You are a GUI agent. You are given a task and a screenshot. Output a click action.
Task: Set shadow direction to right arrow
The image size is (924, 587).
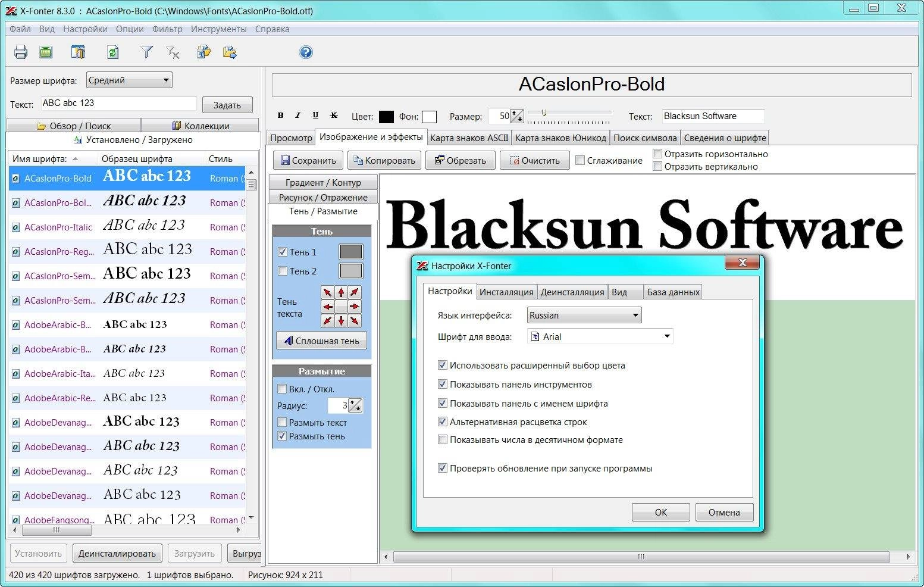pos(355,307)
